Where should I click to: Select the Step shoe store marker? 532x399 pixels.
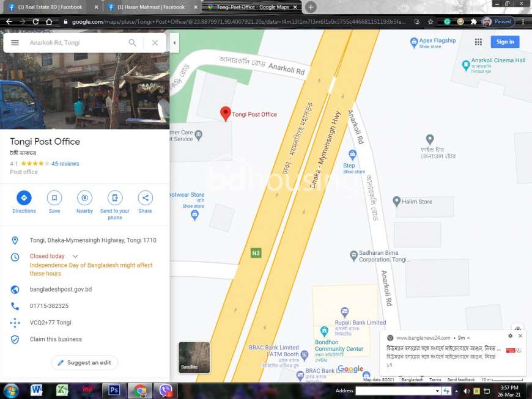tap(352, 155)
